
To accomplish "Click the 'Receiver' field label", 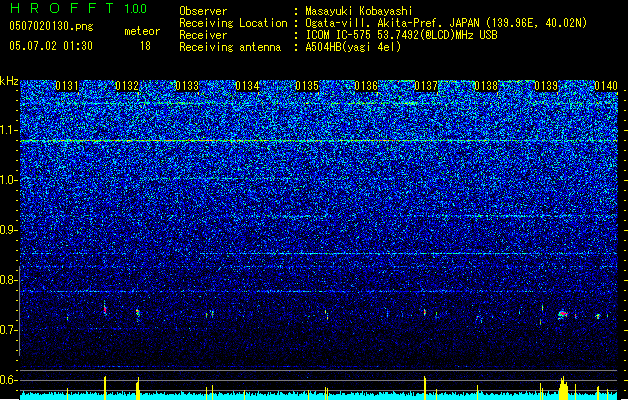I will 203,35.
